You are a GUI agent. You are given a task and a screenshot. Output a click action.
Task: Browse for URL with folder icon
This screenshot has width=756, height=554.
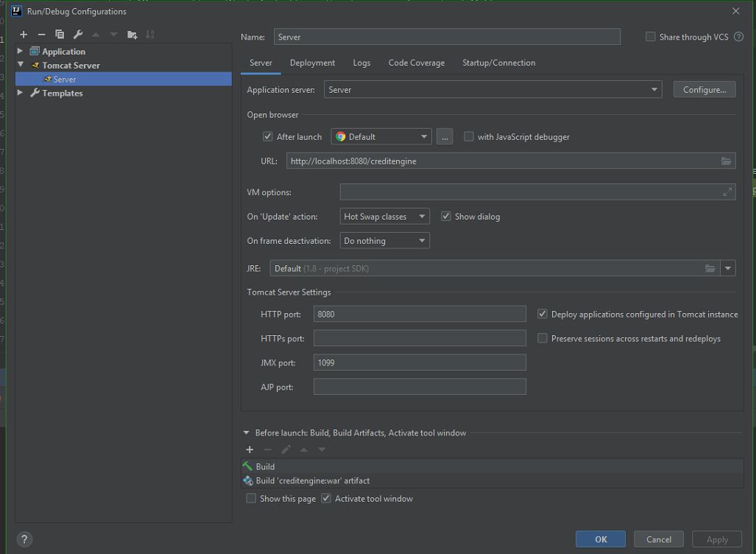coord(726,161)
